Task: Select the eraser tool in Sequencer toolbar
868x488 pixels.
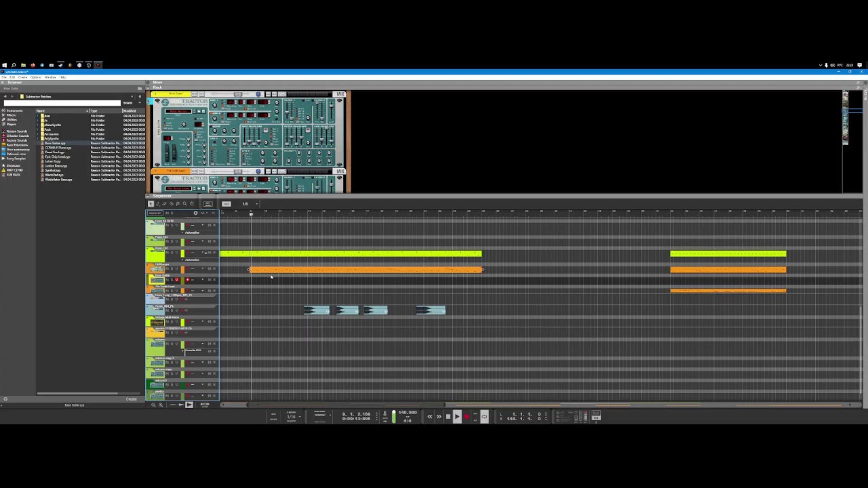Action: coord(165,204)
